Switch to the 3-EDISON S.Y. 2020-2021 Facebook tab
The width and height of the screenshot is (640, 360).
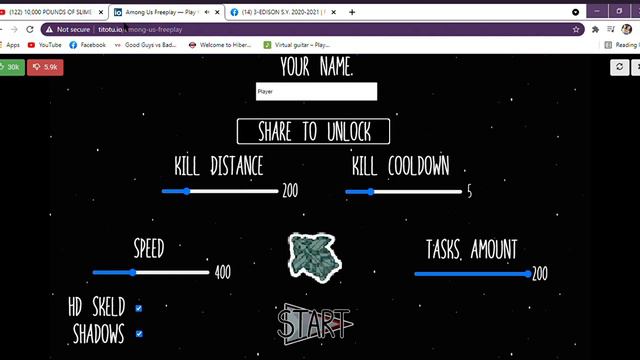click(x=284, y=12)
